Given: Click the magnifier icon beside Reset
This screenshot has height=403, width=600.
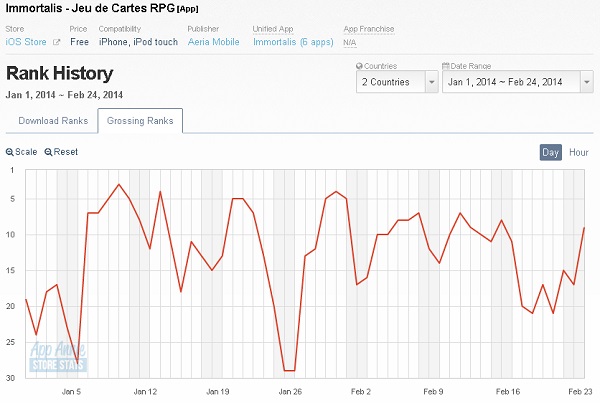Looking at the screenshot, I should pos(48,152).
